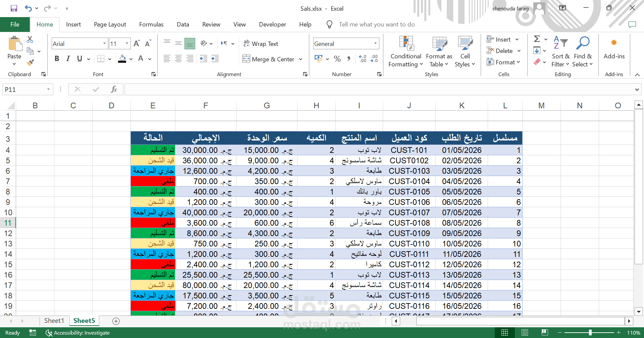Viewport: 644px width, 338px height.
Task: Click the Borders icon
Action: click(101, 59)
